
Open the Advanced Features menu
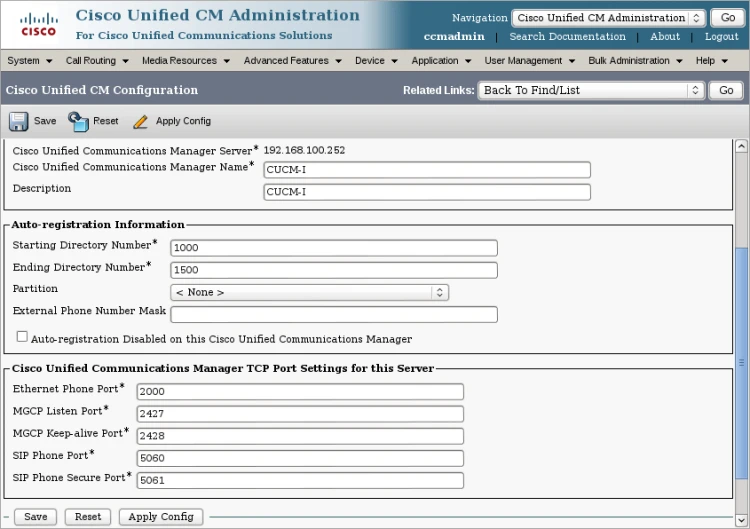(x=292, y=61)
